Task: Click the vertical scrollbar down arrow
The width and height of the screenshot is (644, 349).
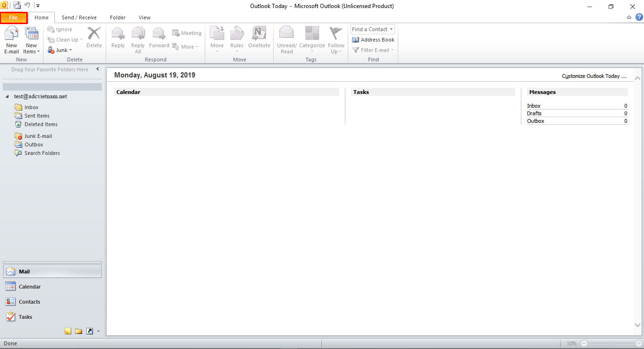Action: [x=637, y=325]
